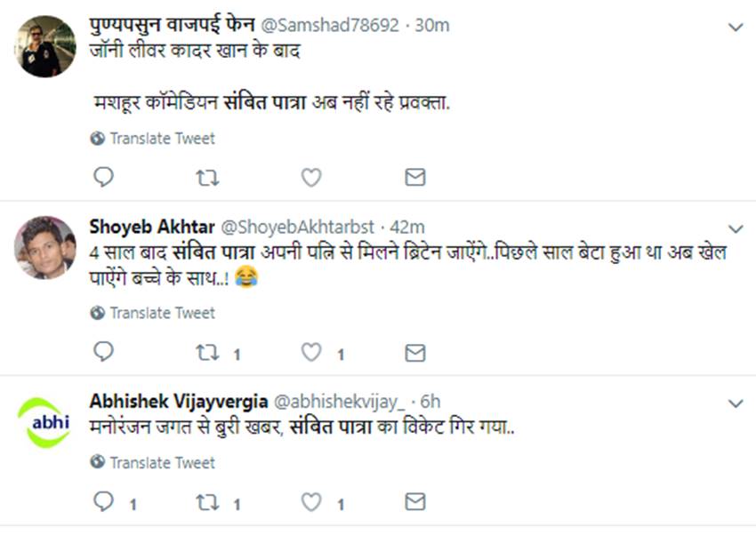This screenshot has height=535, width=756.
Task: Send Samshad78692 tweet via direct message
Action: point(414,177)
